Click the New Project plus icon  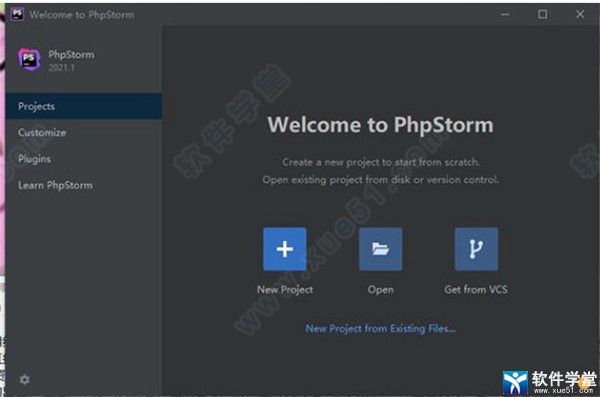click(285, 249)
